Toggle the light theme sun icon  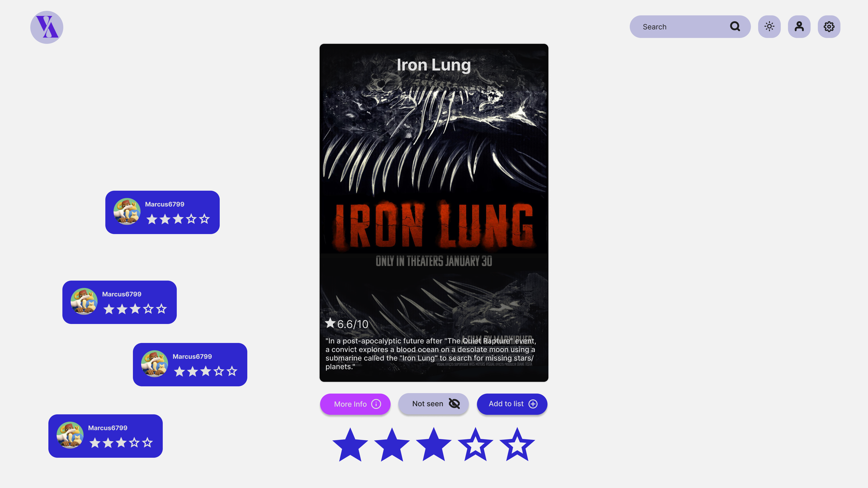[769, 26]
